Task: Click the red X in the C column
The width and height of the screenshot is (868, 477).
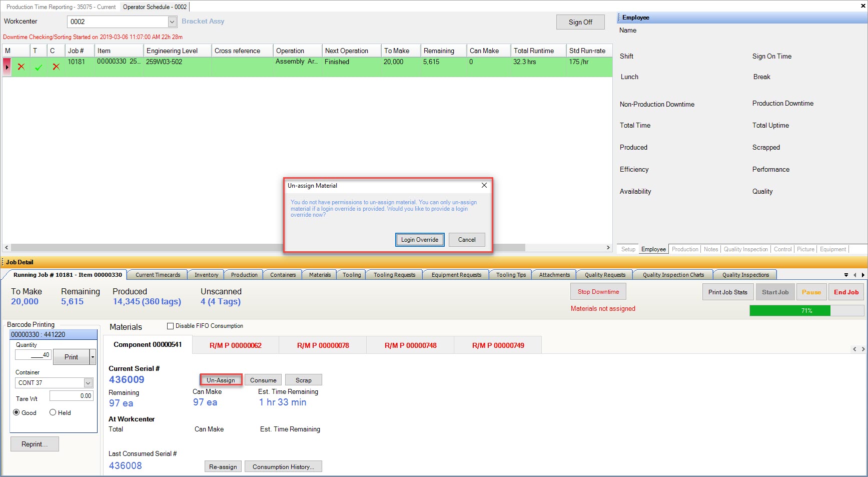Action: coord(56,67)
